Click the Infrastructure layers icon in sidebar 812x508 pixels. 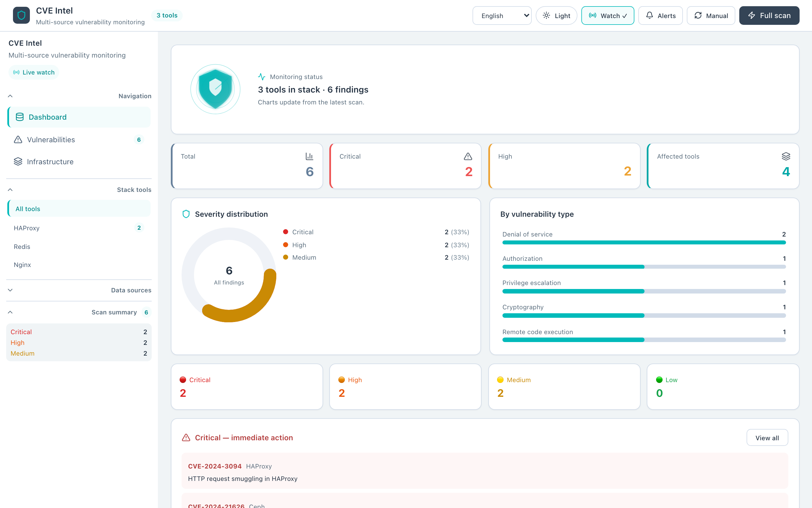point(18,162)
